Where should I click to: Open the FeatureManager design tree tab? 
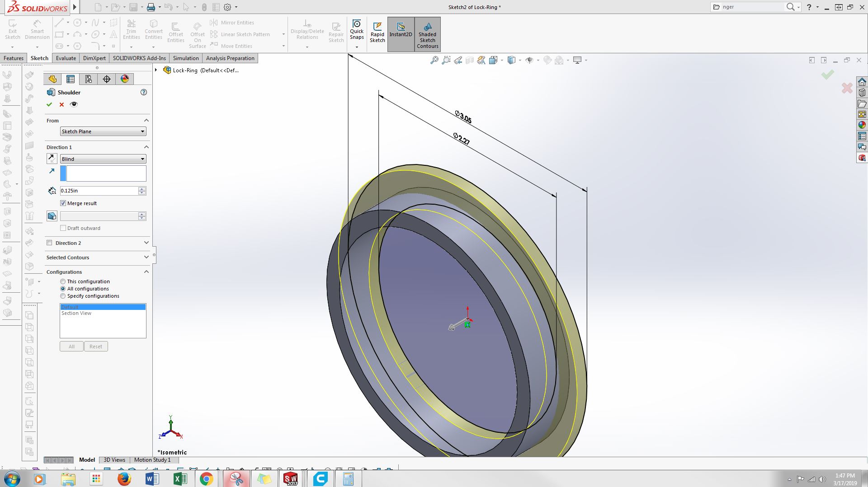(x=52, y=79)
